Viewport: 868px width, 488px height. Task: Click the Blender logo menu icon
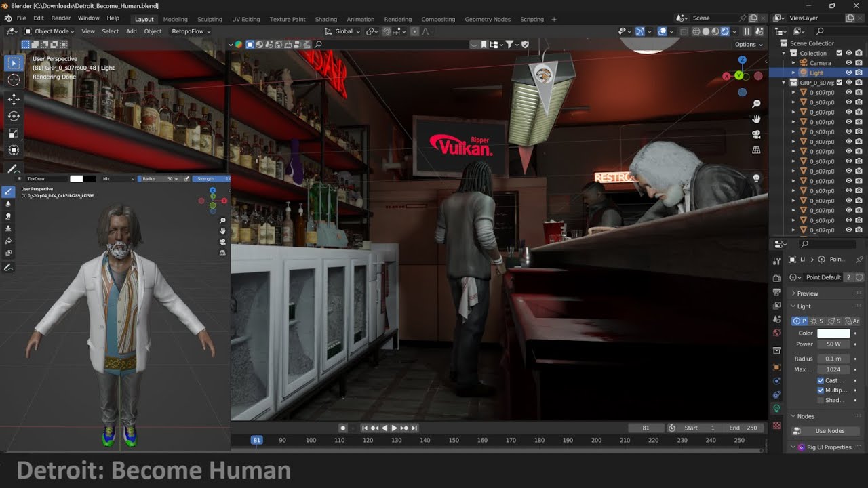coord(7,18)
